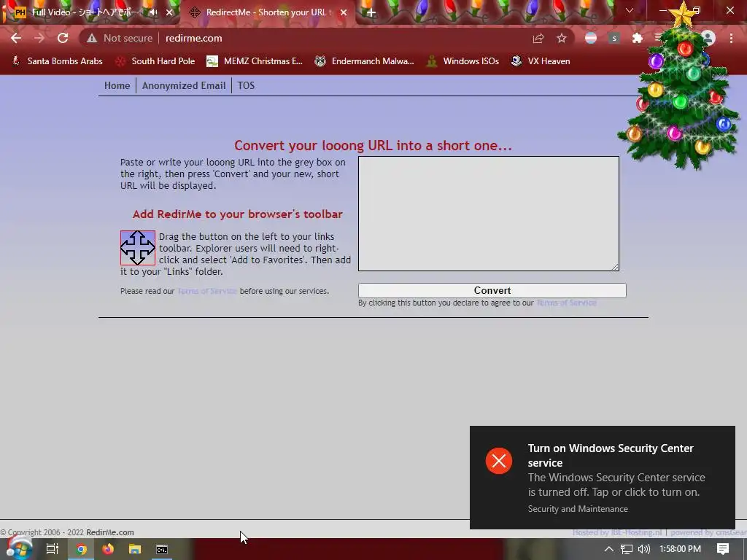Click the RedirMe four-arrow bookmarklet icon
This screenshot has height=560, width=747.
[x=138, y=248]
